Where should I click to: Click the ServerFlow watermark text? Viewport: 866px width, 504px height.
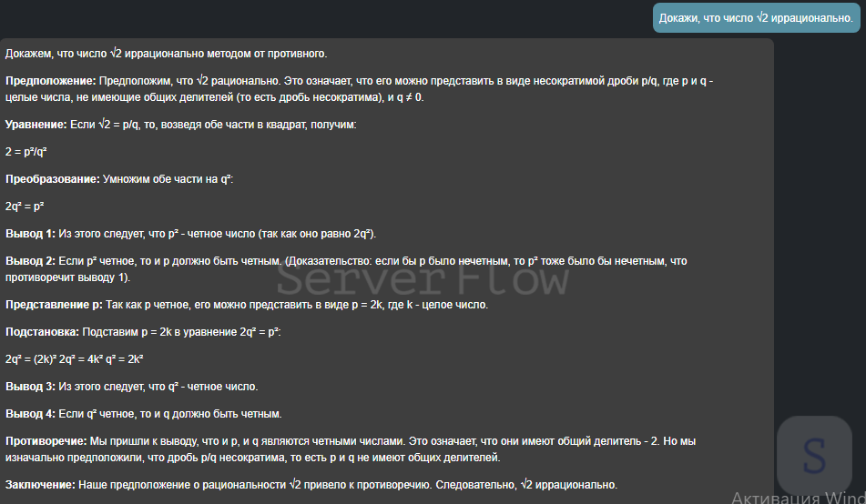pyautogui.click(x=423, y=278)
